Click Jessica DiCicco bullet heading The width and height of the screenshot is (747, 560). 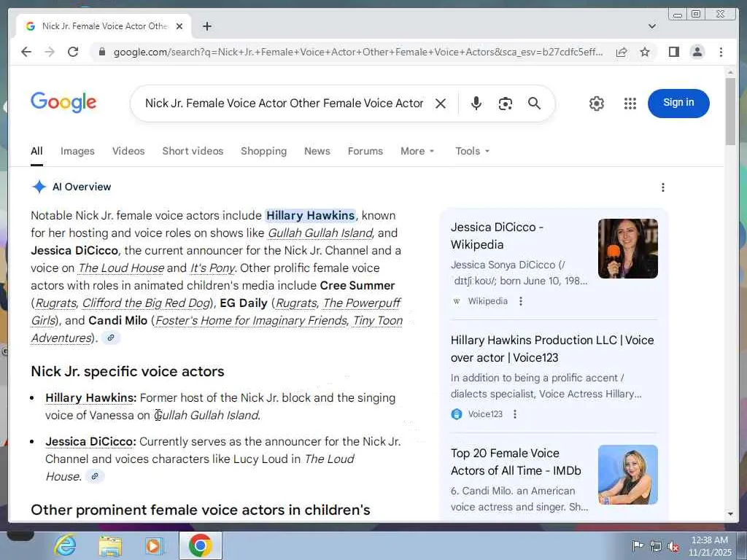tap(90, 441)
